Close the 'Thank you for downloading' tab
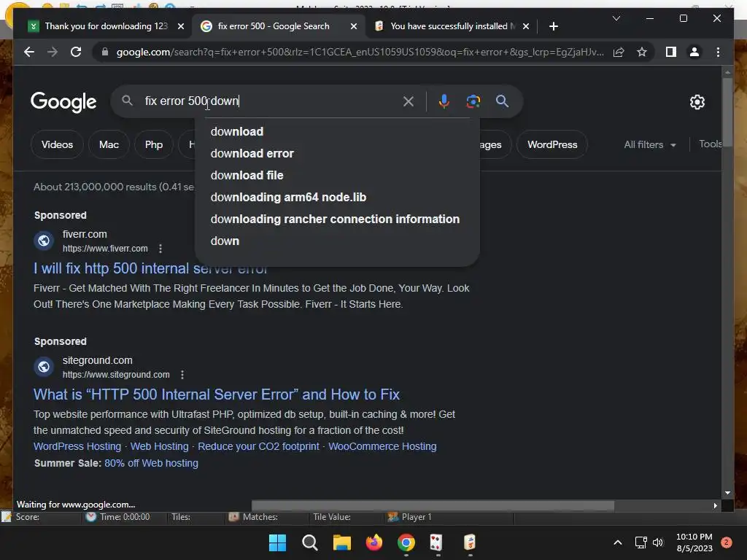Image resolution: width=747 pixels, height=560 pixels. tap(181, 26)
